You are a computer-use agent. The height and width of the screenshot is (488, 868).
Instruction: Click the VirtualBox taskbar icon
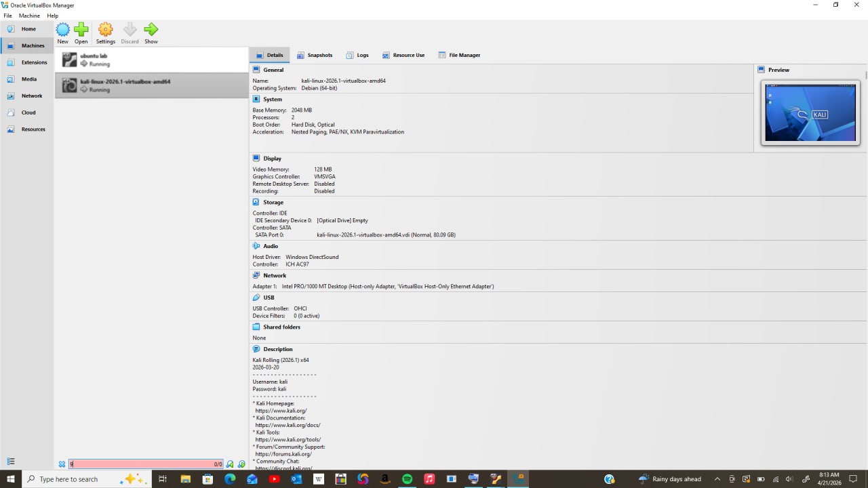[x=518, y=479]
